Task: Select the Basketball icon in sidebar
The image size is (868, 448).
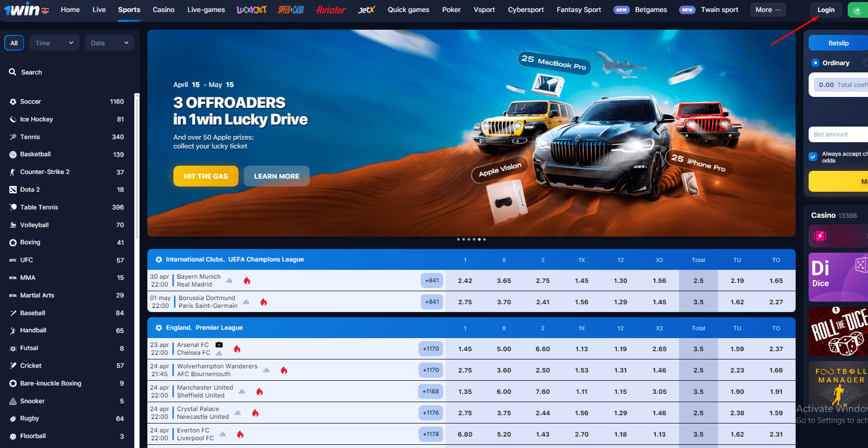Action: pos(13,154)
